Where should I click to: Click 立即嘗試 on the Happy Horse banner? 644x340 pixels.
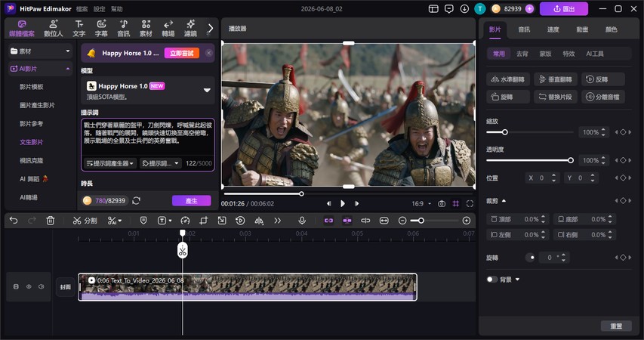point(182,53)
